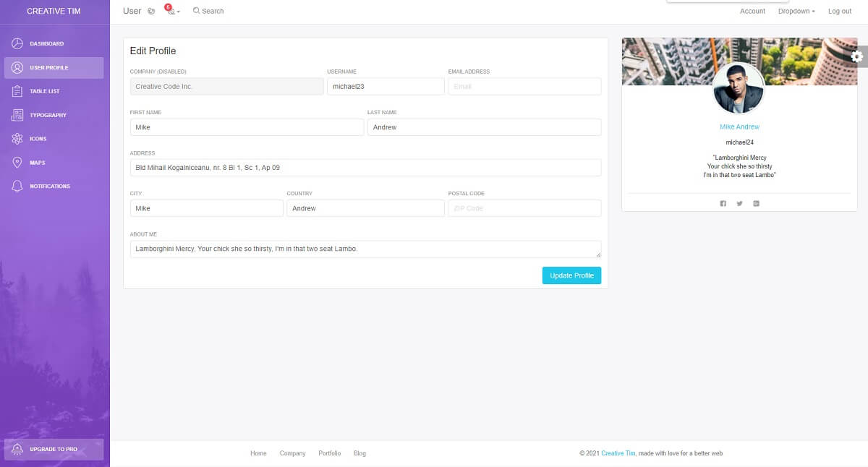This screenshot has height=467, width=868.
Task: Open the Table List sidebar entry
Action: (17, 90)
